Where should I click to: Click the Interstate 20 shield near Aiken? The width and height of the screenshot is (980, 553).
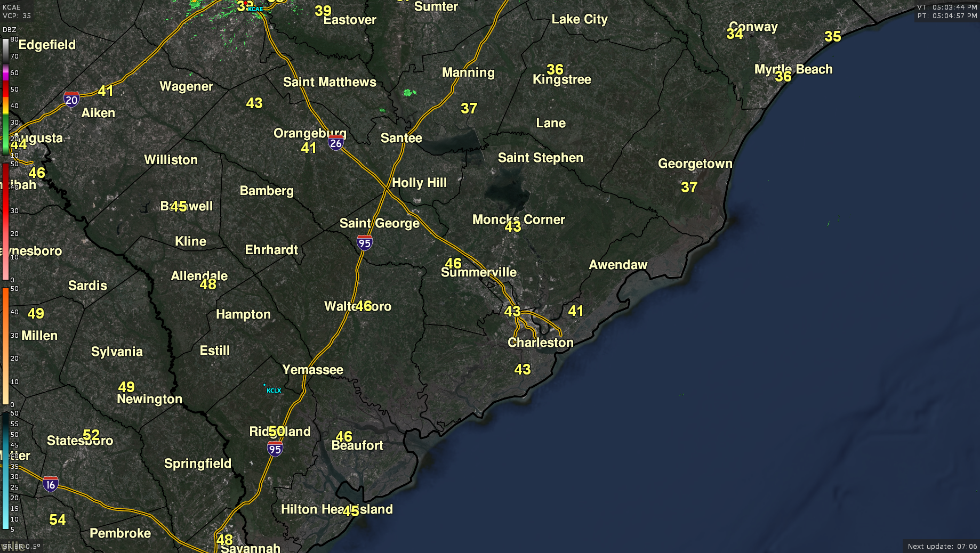tap(71, 100)
